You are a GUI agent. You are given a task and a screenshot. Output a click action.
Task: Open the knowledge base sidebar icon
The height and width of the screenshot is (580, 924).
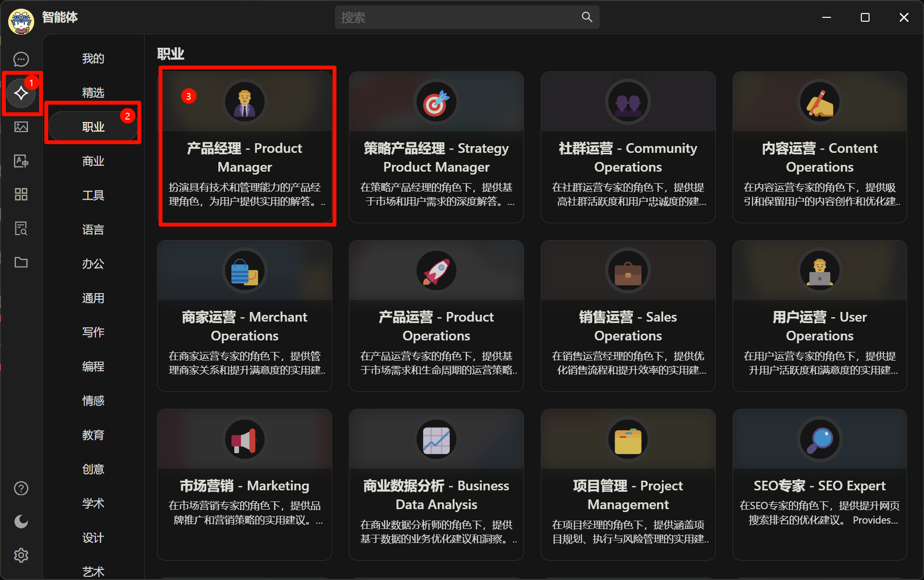tap(21, 228)
